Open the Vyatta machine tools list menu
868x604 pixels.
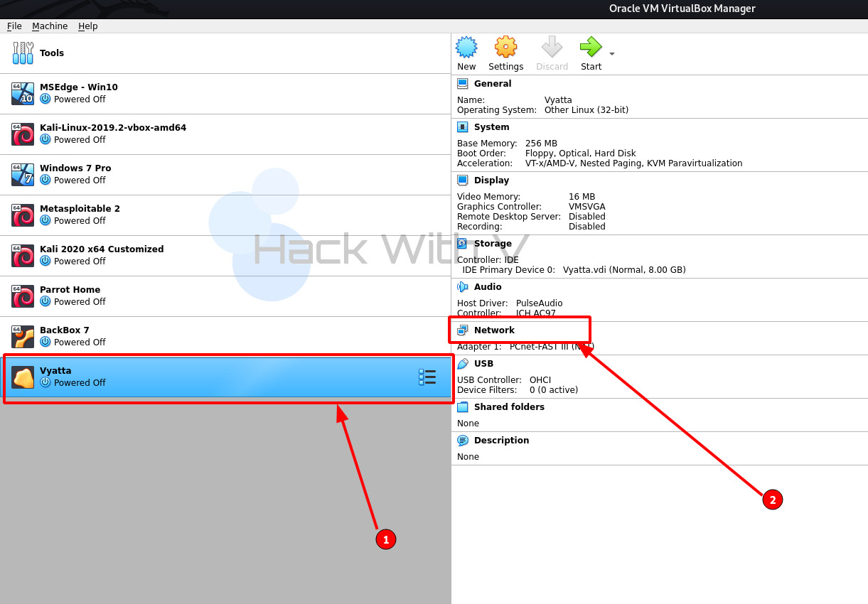427,377
